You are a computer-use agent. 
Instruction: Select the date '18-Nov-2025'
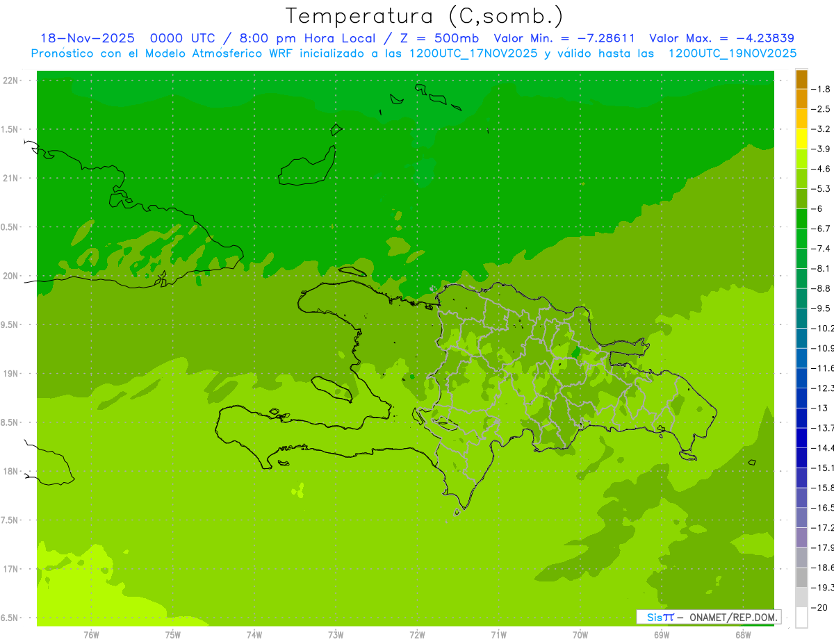pyautogui.click(x=88, y=38)
